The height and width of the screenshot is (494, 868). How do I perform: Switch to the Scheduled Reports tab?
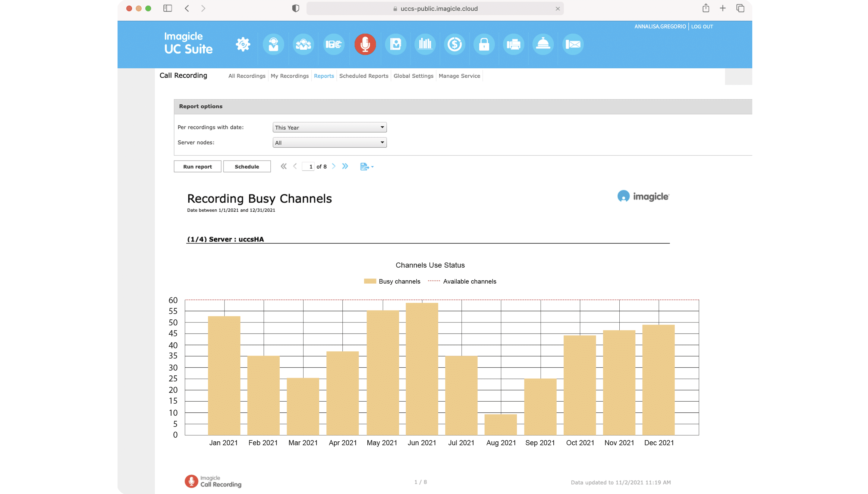click(363, 76)
